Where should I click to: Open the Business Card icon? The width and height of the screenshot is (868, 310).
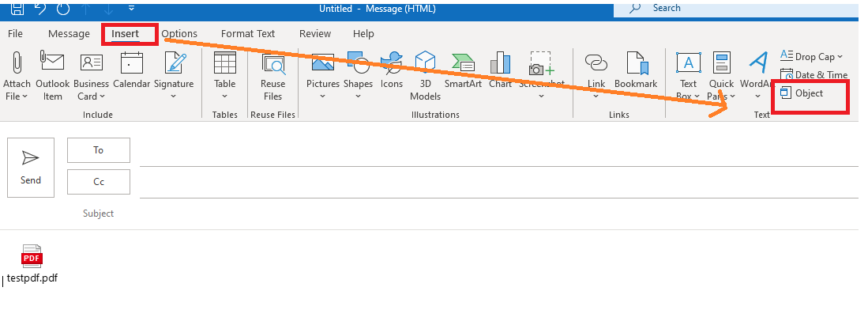point(92,62)
